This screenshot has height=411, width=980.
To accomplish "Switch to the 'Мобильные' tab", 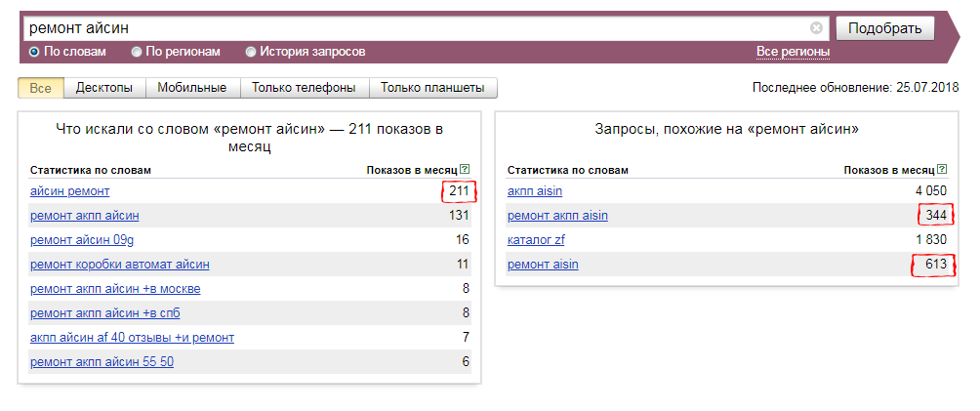I will pos(192,88).
